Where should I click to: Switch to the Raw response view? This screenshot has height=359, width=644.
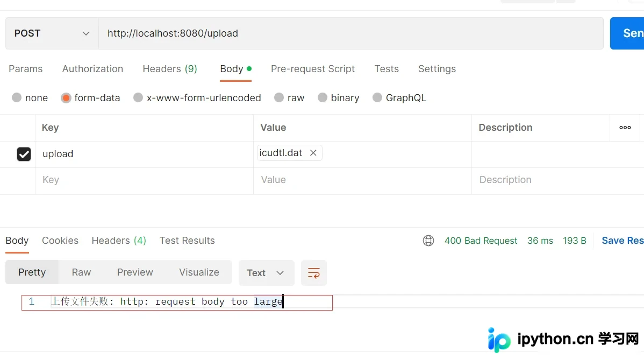[81, 272]
